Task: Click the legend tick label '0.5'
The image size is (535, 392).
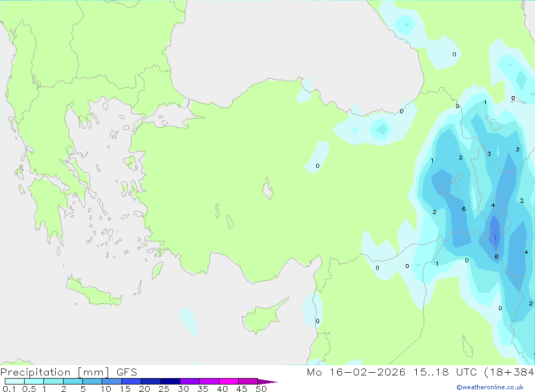Action: [29, 389]
